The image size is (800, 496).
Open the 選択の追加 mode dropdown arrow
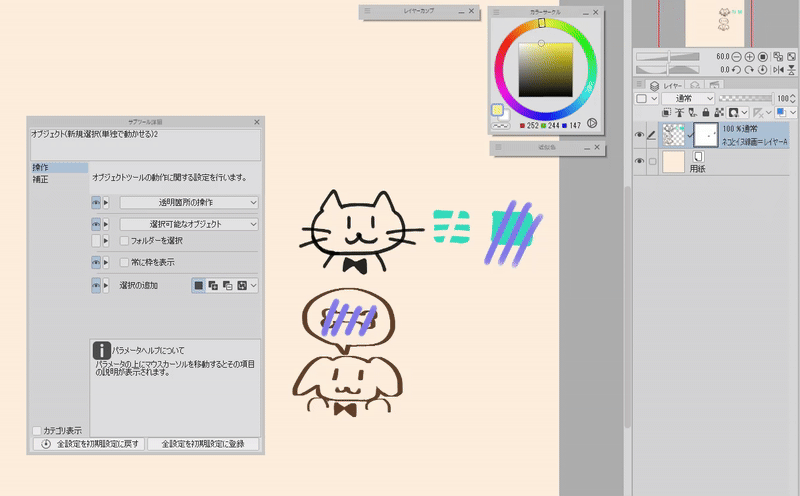click(x=254, y=286)
